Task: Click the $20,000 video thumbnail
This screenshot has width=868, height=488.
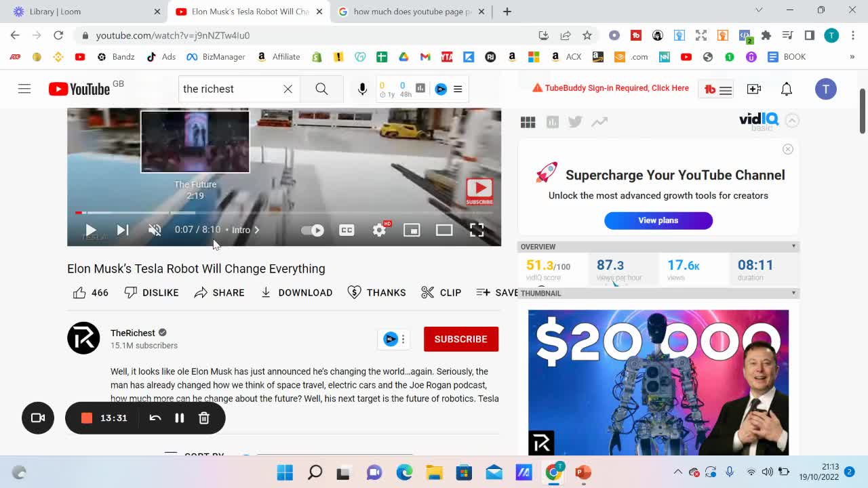Action: coord(658,382)
